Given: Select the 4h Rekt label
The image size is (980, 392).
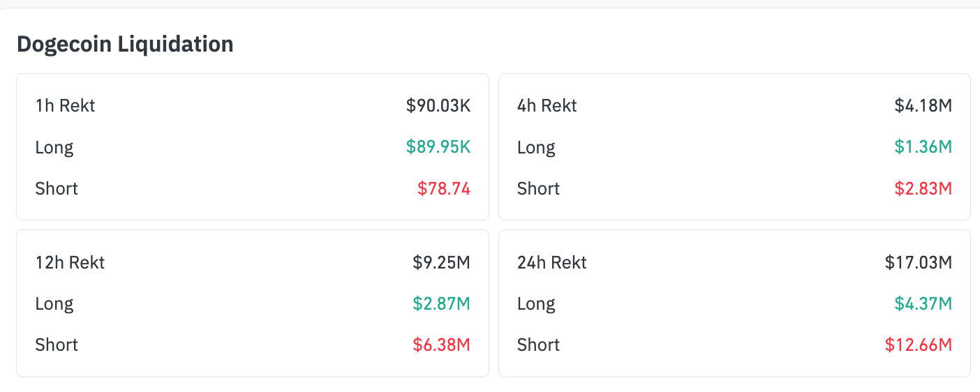Looking at the screenshot, I should [x=547, y=106].
